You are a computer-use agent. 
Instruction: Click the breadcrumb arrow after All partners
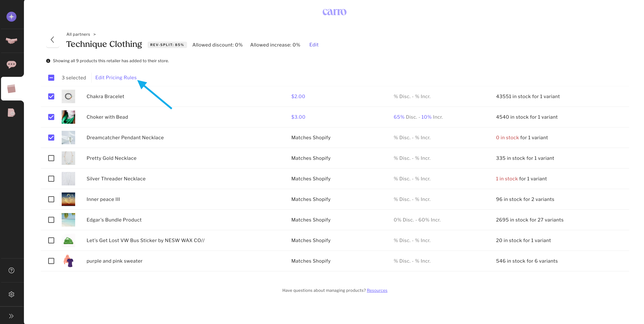click(x=95, y=34)
